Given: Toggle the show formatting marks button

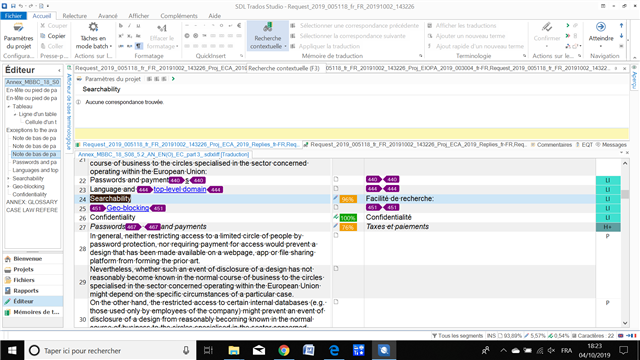Looking at the screenshot, I should pos(138,46).
